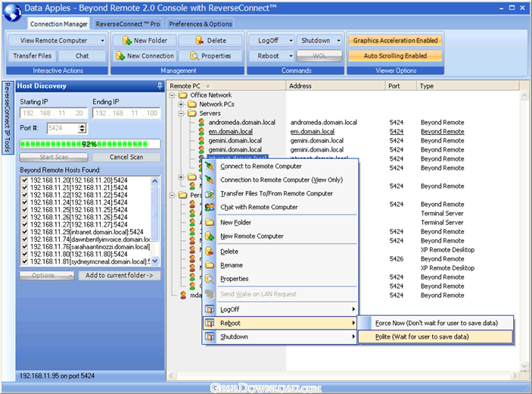Uncheck host 192.168.11.29 intranet checkbox

(24, 232)
